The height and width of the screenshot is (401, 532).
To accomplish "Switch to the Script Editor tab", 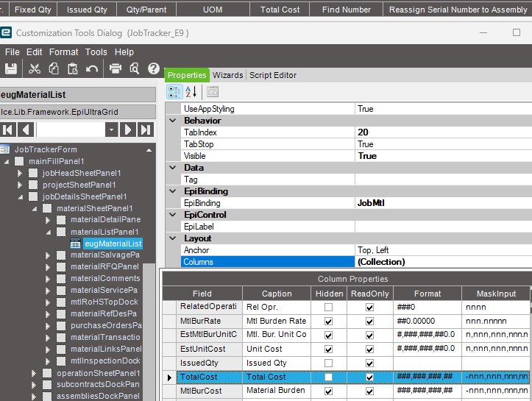I will pos(273,75).
